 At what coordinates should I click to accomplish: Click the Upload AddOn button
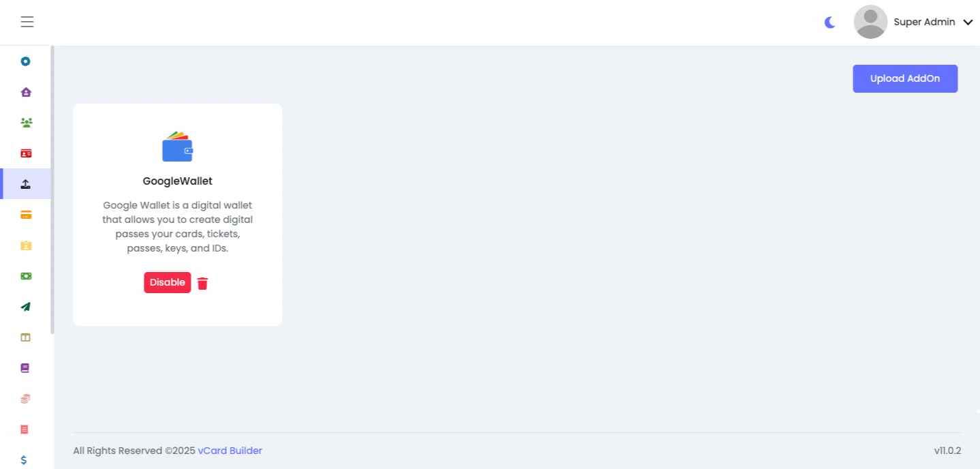coord(905,78)
